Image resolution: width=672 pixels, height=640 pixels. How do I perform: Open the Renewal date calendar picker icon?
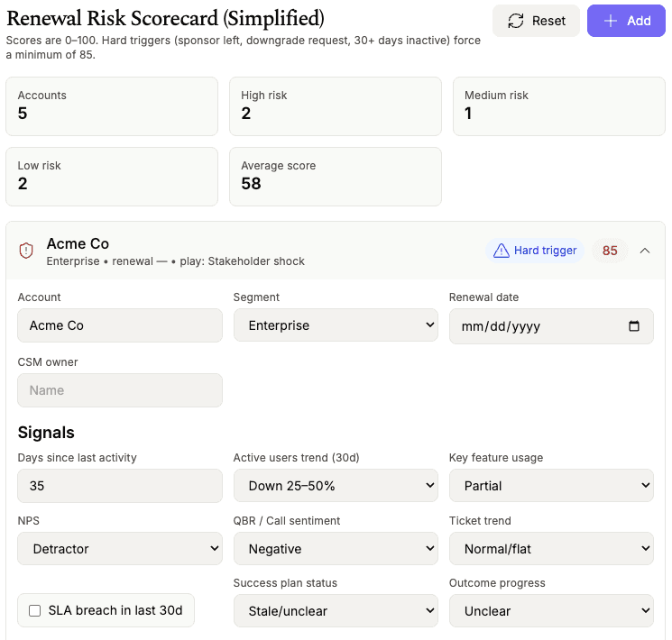click(x=634, y=326)
